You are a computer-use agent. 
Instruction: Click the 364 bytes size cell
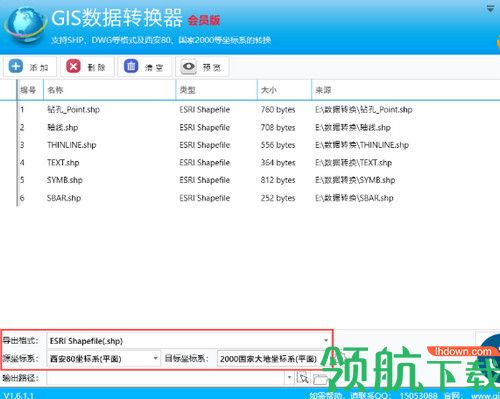[x=278, y=163]
